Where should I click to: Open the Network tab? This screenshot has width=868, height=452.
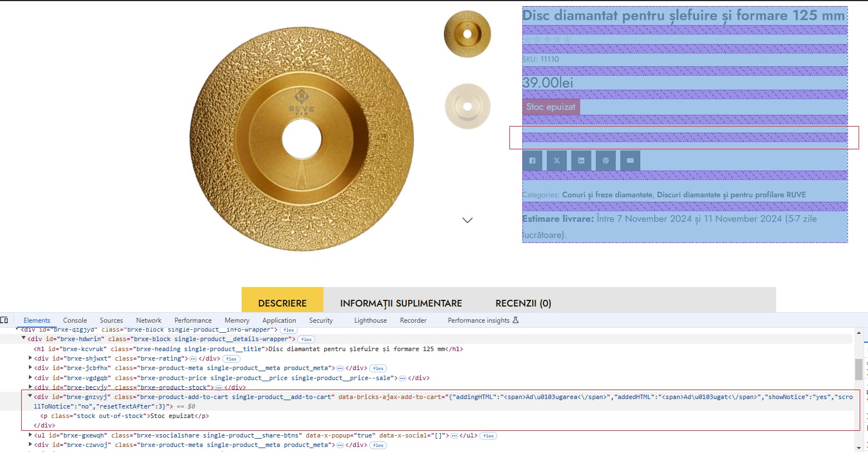[149, 320]
